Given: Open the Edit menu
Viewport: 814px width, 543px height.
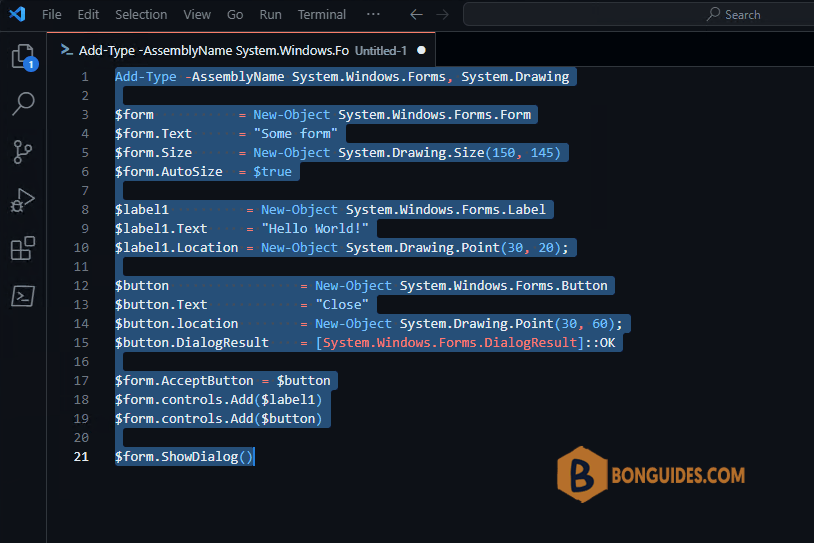Looking at the screenshot, I should click(88, 15).
